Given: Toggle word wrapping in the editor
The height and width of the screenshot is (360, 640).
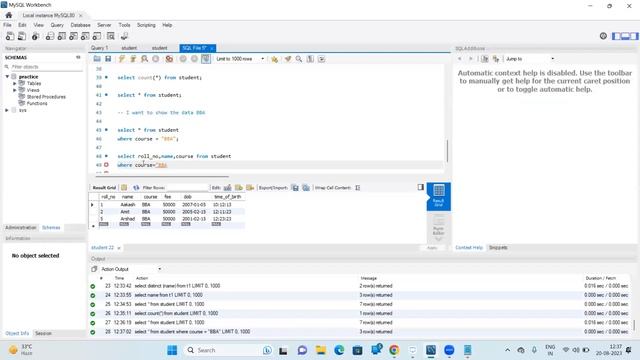Looking at the screenshot, I should tap(322, 59).
